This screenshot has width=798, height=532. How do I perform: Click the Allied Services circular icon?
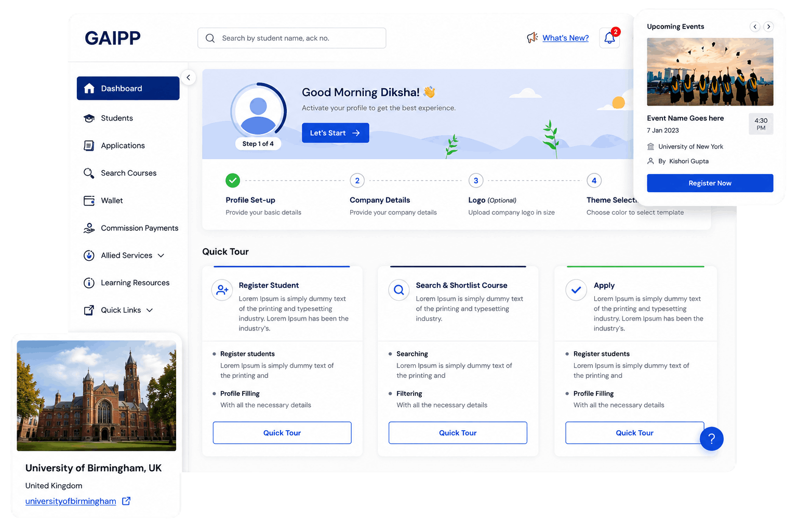click(89, 256)
